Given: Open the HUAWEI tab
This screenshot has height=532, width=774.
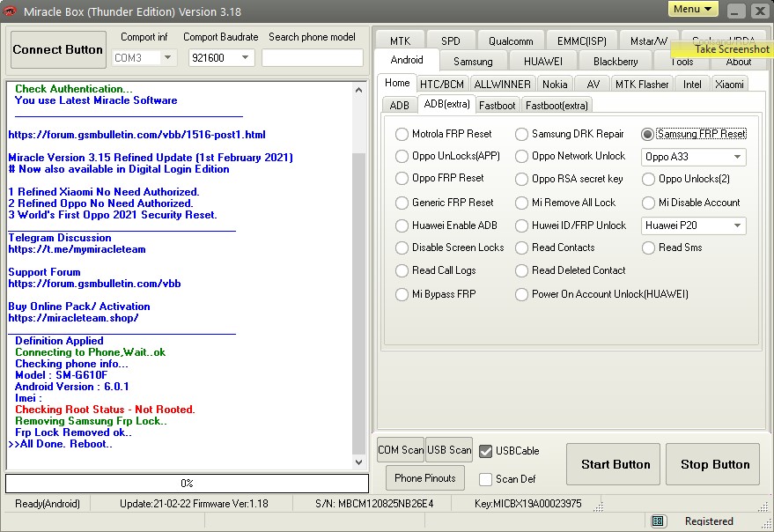Looking at the screenshot, I should [542, 62].
